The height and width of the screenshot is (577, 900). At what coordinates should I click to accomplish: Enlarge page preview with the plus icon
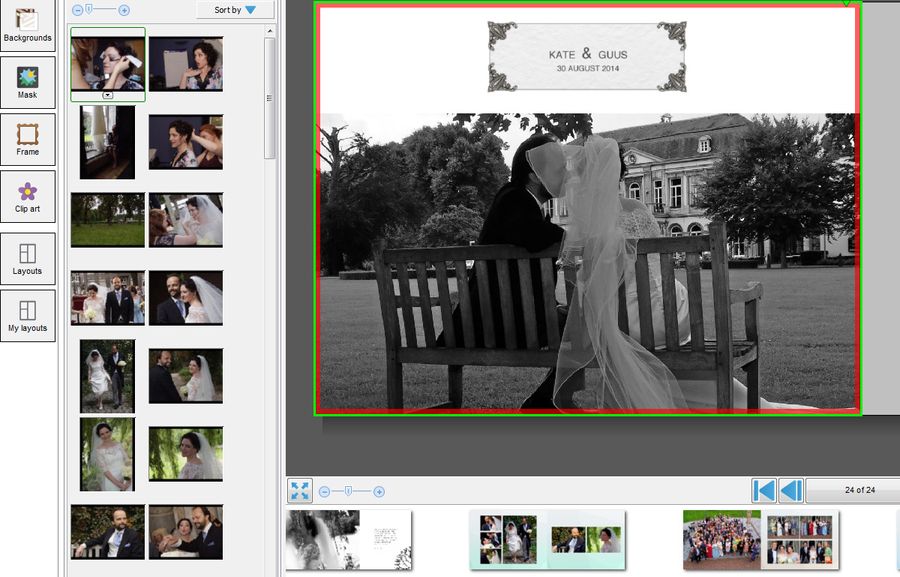click(379, 491)
